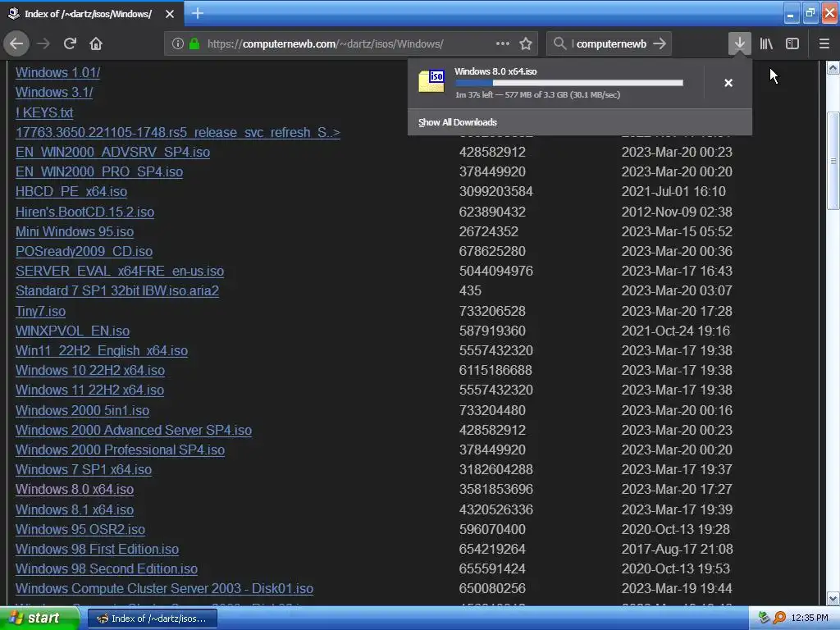Viewport: 840px width, 630px height.
Task: Download Windows 10 22H2 x64.iso
Action: coord(90,370)
